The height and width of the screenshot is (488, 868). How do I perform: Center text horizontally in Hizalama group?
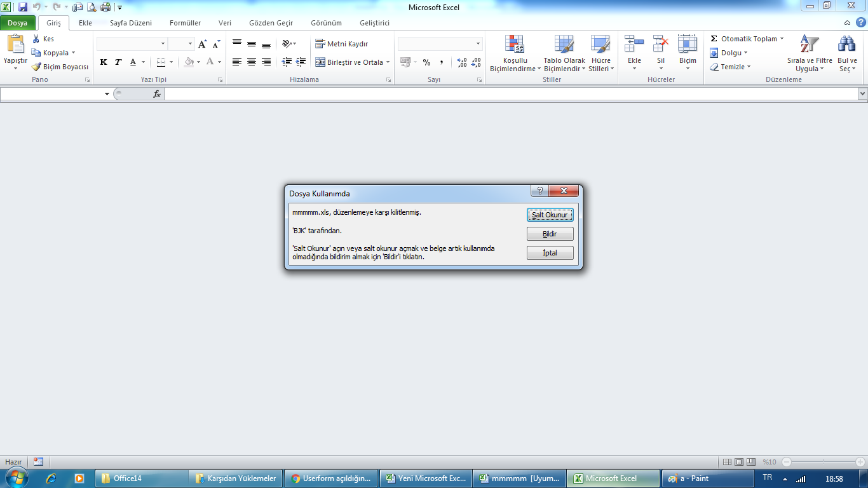point(252,62)
